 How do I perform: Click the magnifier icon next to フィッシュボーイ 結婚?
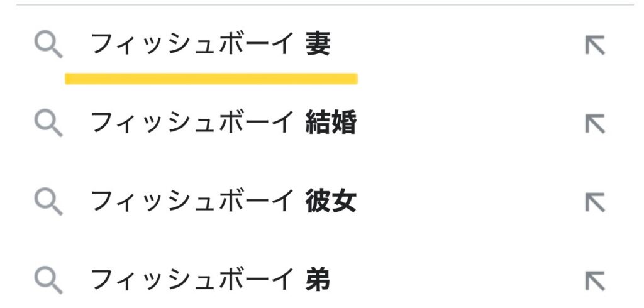[x=48, y=124]
